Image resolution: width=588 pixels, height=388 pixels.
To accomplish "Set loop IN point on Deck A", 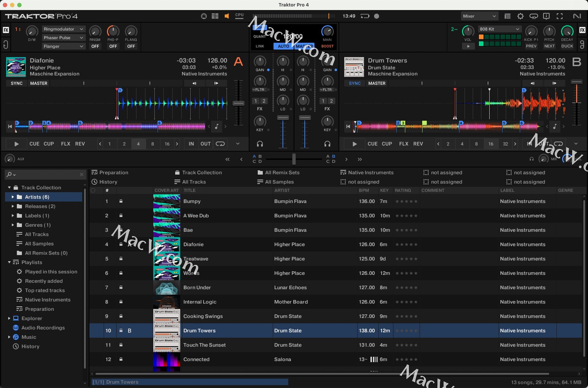I will [x=191, y=144].
